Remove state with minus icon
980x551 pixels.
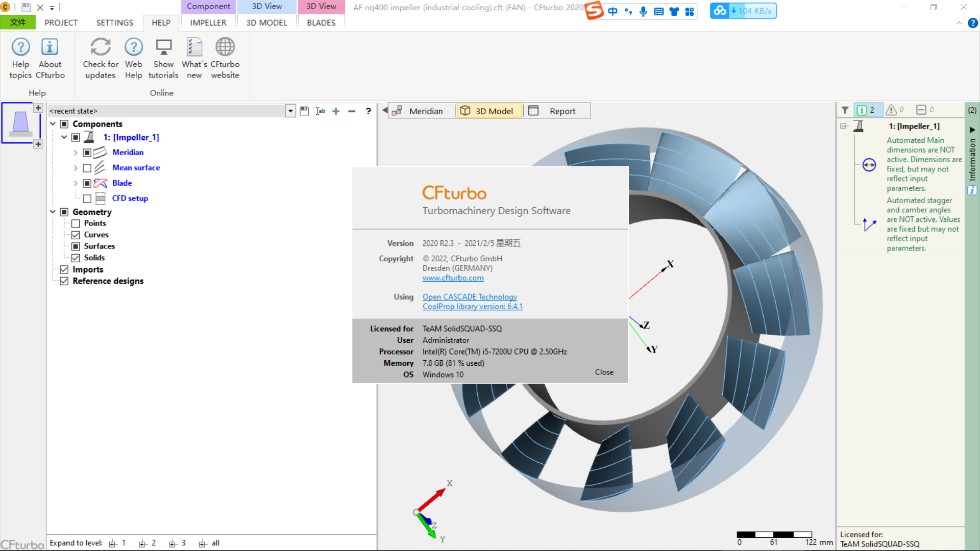point(352,111)
